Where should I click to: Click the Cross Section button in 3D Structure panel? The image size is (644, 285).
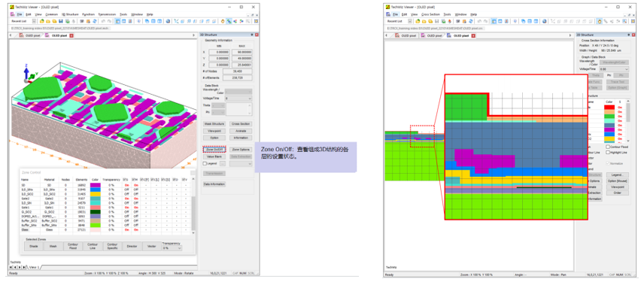241,123
